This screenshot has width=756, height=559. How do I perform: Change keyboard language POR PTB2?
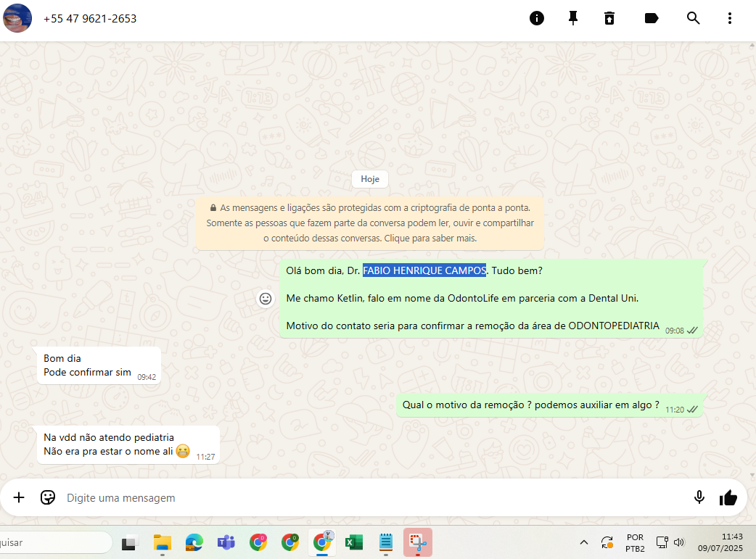click(635, 542)
